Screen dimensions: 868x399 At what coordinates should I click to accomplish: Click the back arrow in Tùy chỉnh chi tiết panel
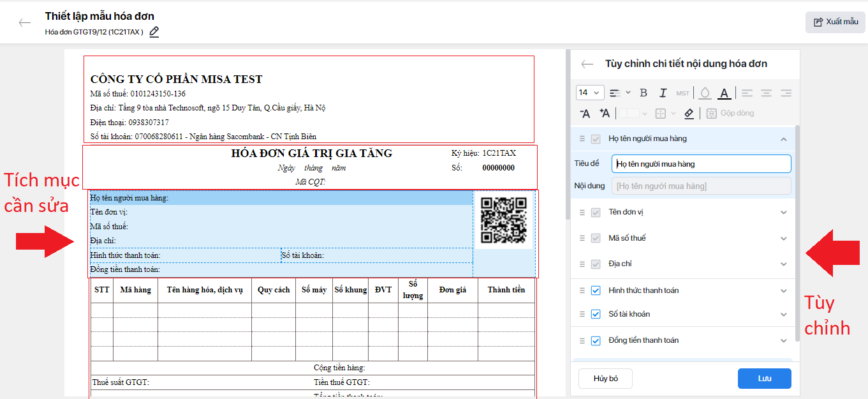tap(587, 64)
